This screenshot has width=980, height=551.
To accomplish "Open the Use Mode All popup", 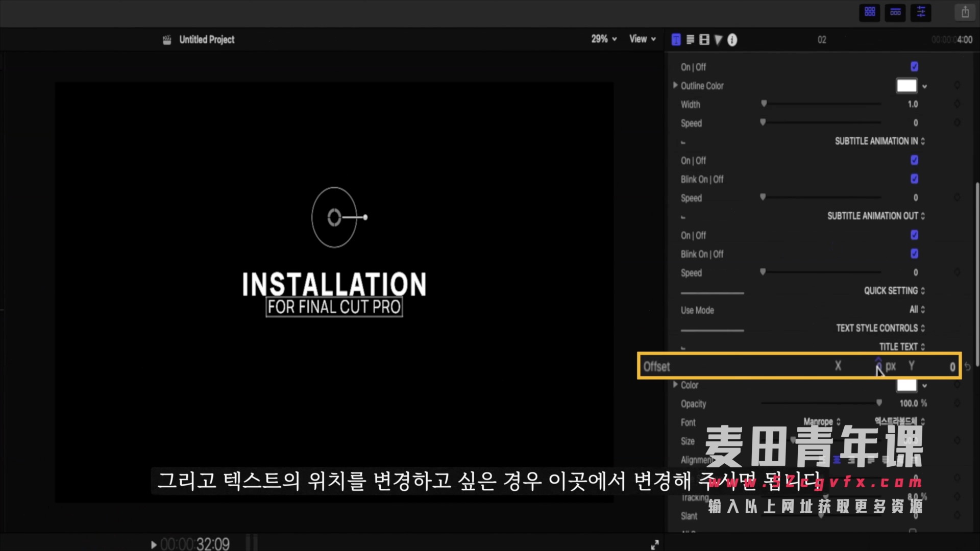I will coord(917,310).
